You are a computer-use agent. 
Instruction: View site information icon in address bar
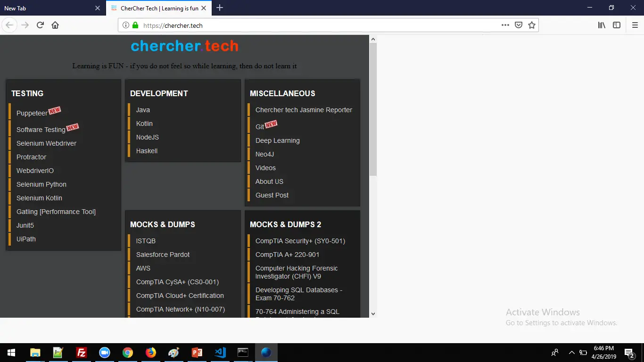point(126,25)
